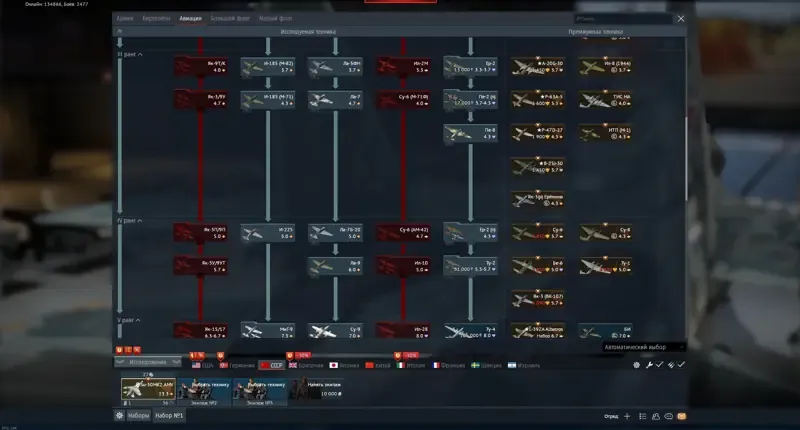The image size is (800, 430).
Task: Select the premium P-47D-27 card
Action: 538,133
